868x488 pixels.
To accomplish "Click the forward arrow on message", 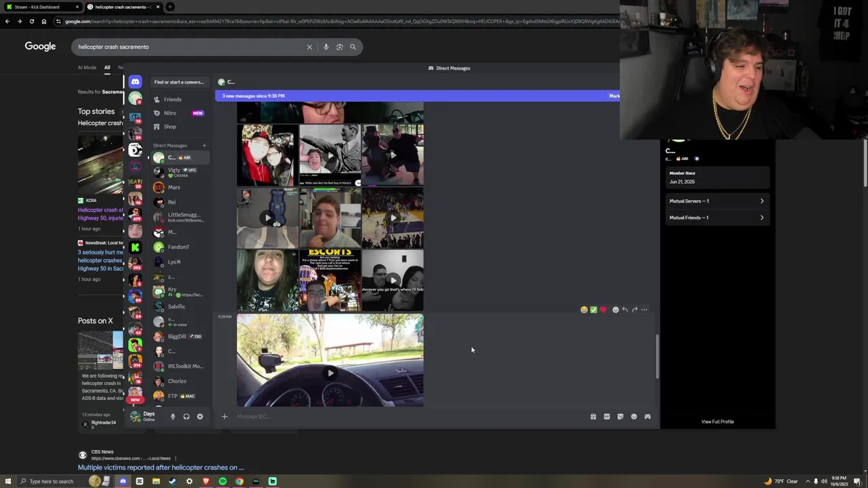I will 635,310.
